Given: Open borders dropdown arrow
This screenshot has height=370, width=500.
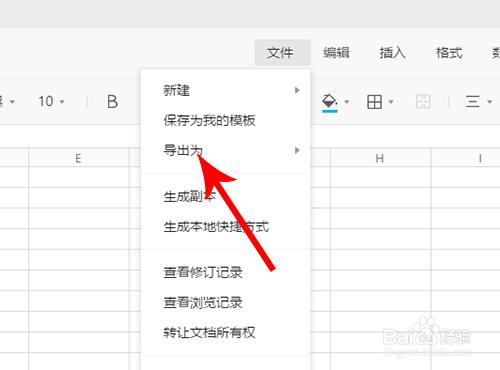Looking at the screenshot, I should (391, 102).
